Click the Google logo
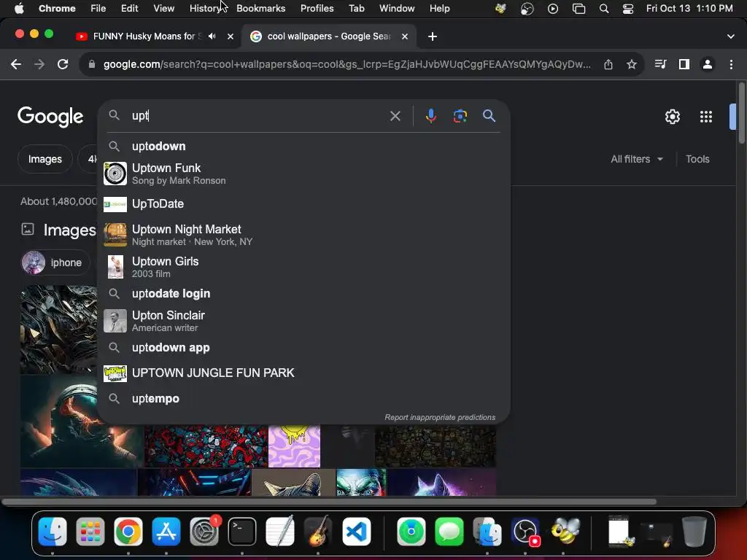 click(50, 117)
